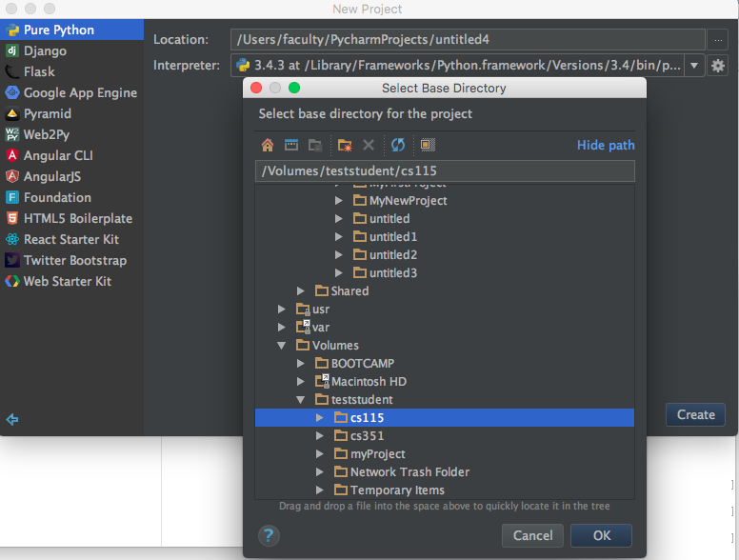Click the interpreter settings gear icon
Viewport: 739px width, 560px height.
point(718,66)
